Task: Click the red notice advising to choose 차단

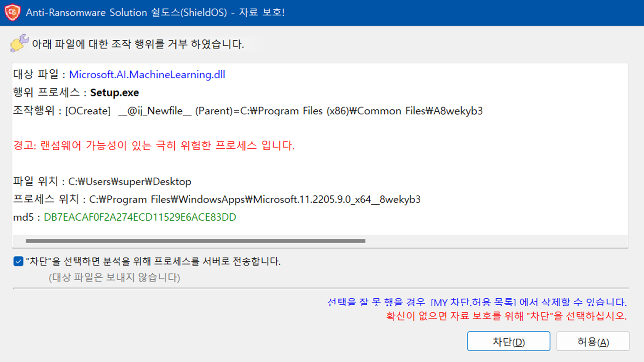Action: 506,316
